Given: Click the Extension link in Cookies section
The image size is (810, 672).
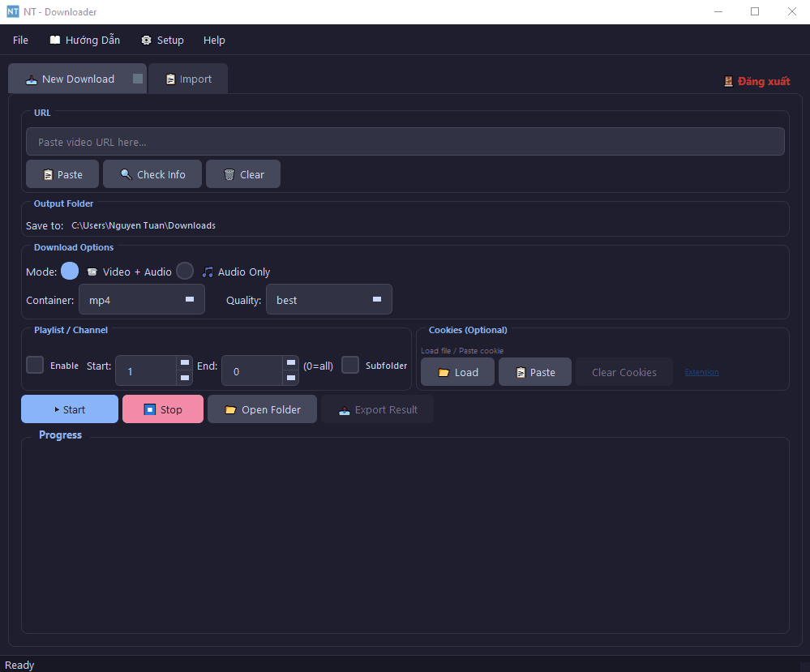Looking at the screenshot, I should (701, 371).
